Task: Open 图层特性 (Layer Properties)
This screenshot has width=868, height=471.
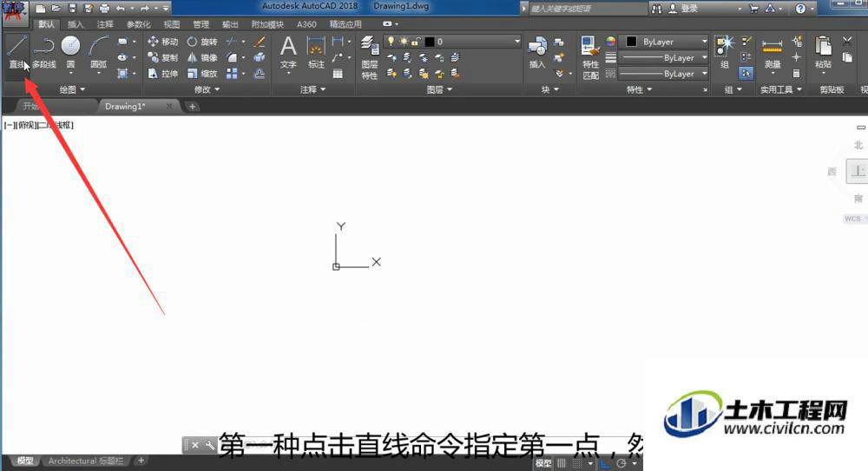Action: (x=369, y=57)
